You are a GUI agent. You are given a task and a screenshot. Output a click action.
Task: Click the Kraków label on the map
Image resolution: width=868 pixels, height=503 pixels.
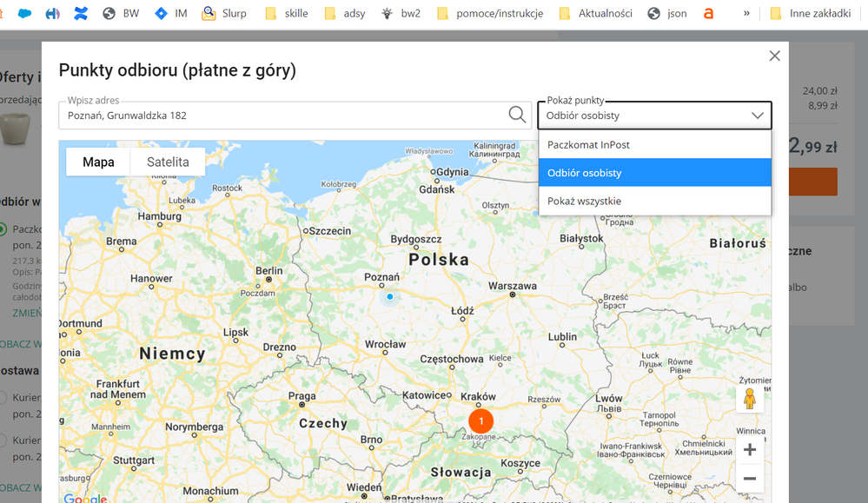[478, 397]
